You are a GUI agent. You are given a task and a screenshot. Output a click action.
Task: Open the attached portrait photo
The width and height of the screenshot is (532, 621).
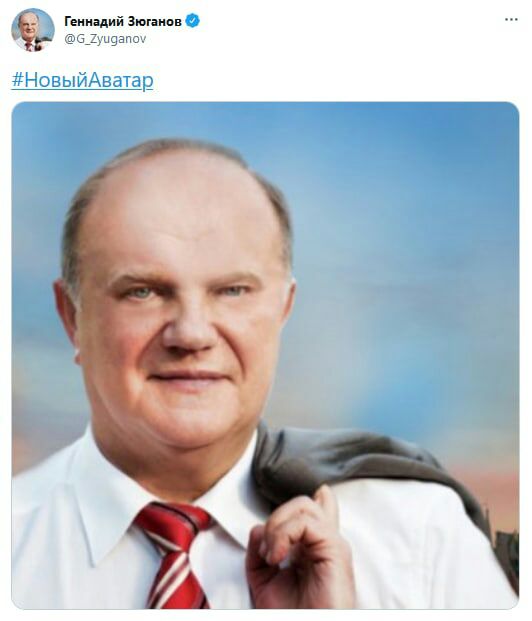tap(265, 355)
